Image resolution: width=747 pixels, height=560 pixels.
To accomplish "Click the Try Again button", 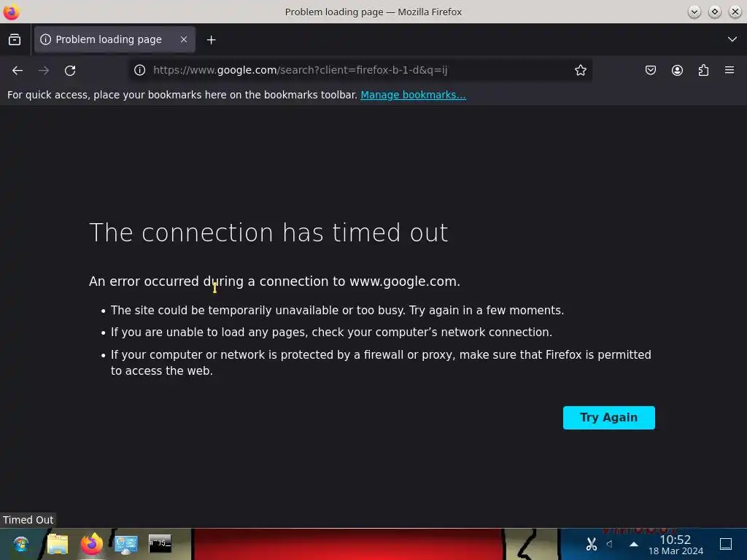I will click(x=608, y=418).
